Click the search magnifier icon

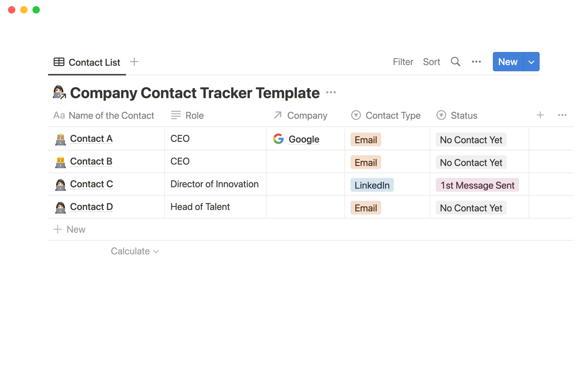[455, 62]
